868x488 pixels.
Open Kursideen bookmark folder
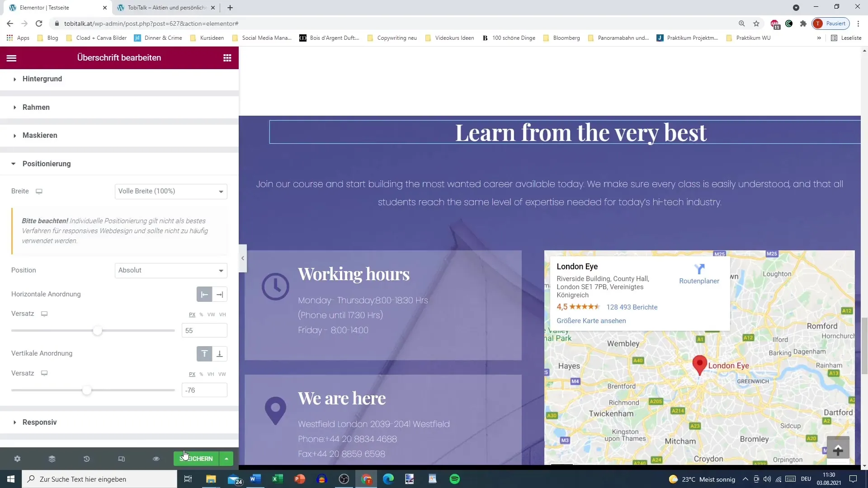[x=207, y=38]
